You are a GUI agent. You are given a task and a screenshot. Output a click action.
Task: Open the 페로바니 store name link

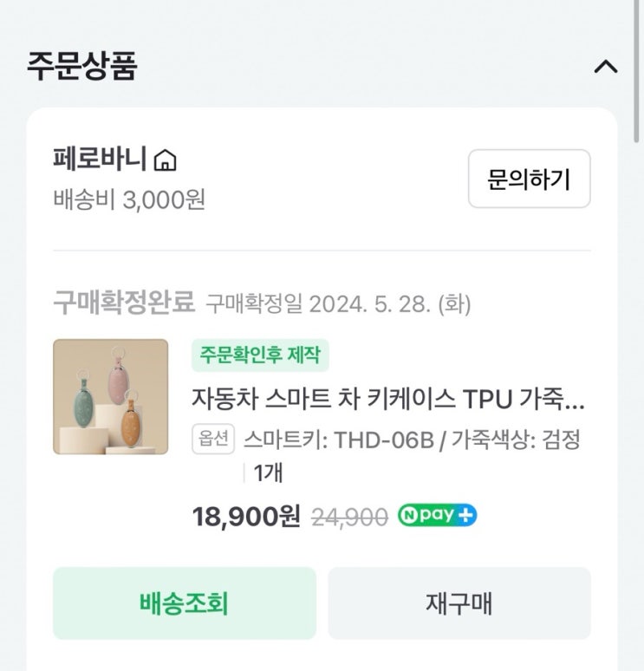pos(100,160)
